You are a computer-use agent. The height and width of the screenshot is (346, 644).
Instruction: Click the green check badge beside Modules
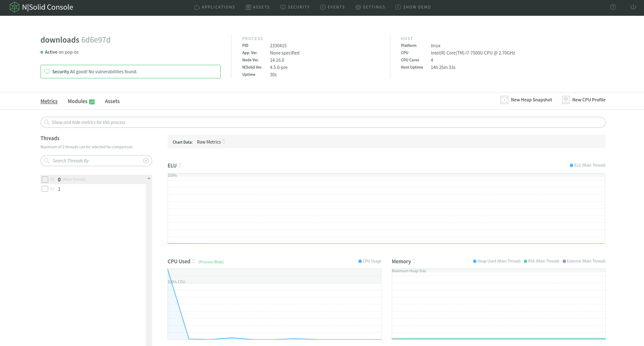pyautogui.click(x=92, y=101)
